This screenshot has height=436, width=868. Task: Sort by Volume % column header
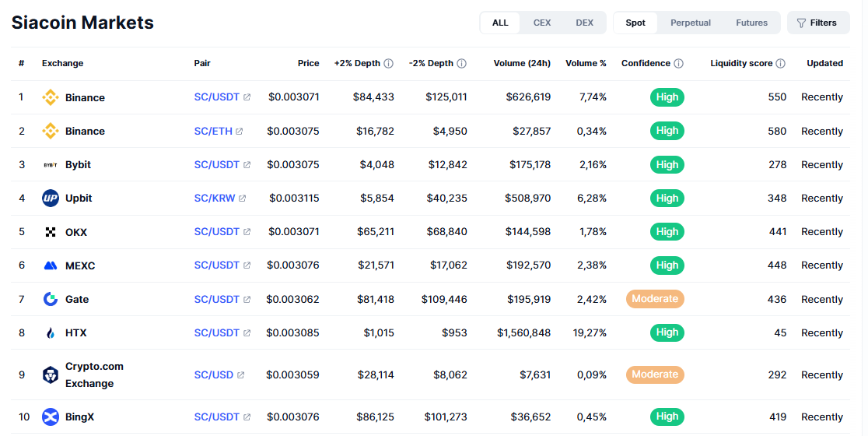point(586,64)
